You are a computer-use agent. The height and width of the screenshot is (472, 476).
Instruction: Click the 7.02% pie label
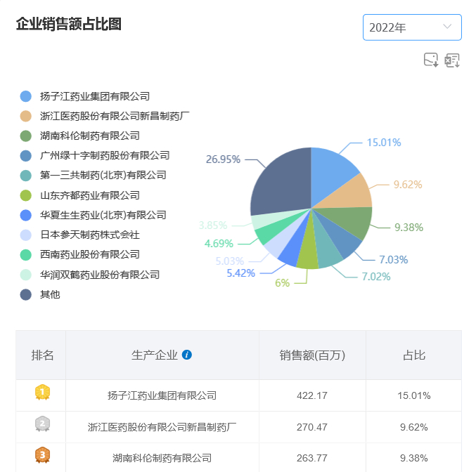[376, 277]
